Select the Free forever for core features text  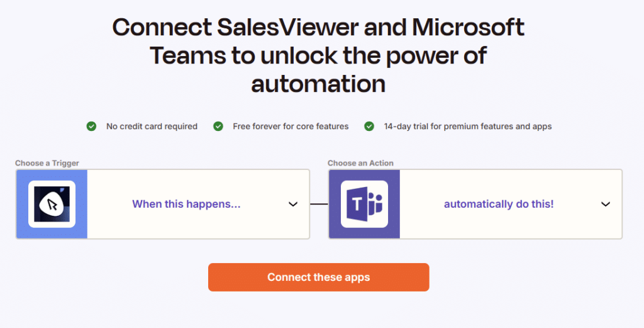(x=291, y=126)
